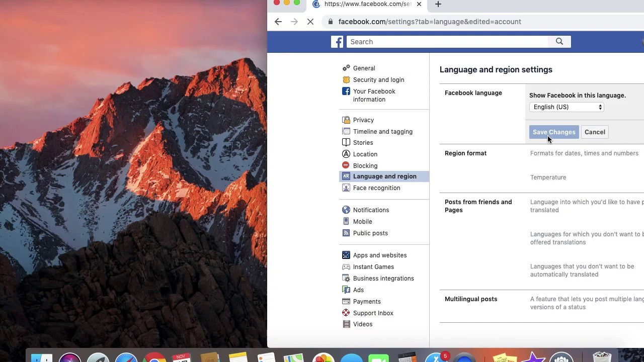Close the facebook.com tab
Screen dimensions: 644x362
click(419, 4)
